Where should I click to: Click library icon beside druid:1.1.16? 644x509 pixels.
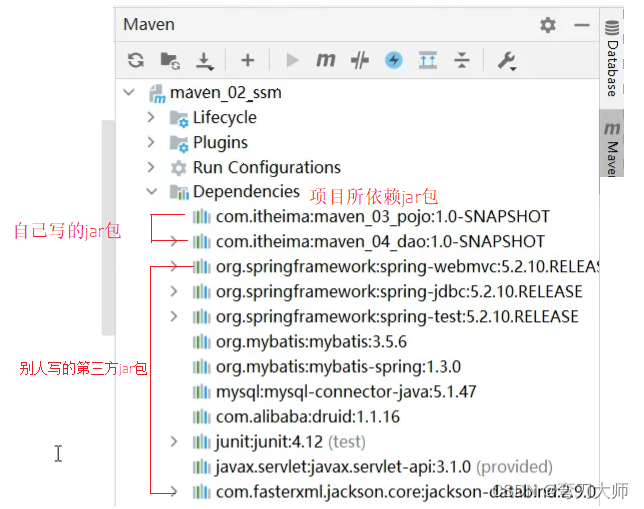click(202, 417)
